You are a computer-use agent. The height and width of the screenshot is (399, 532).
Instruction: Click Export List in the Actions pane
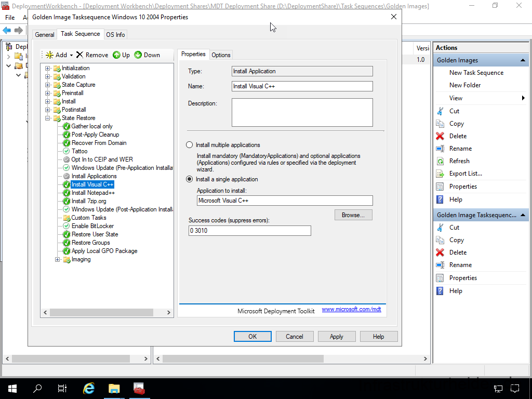[465, 174]
